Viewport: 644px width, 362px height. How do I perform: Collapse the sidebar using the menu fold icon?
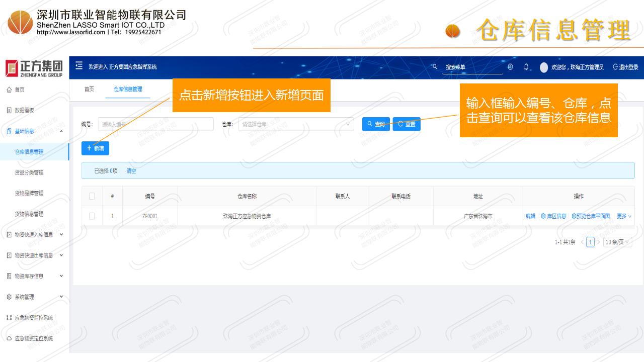[x=78, y=66]
